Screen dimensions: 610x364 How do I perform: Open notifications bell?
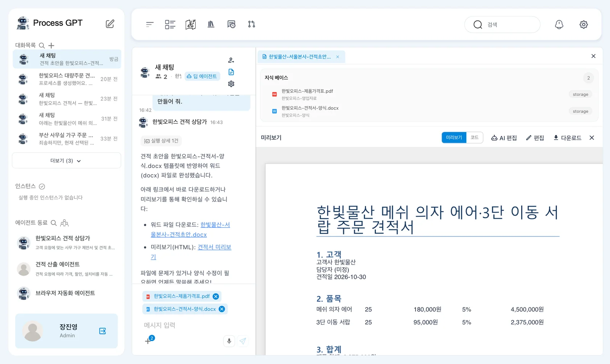(x=559, y=24)
